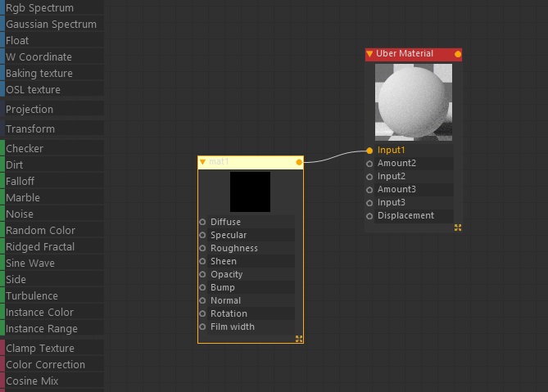Add a Marble texture node
The height and width of the screenshot is (392, 548).
click(x=52, y=197)
